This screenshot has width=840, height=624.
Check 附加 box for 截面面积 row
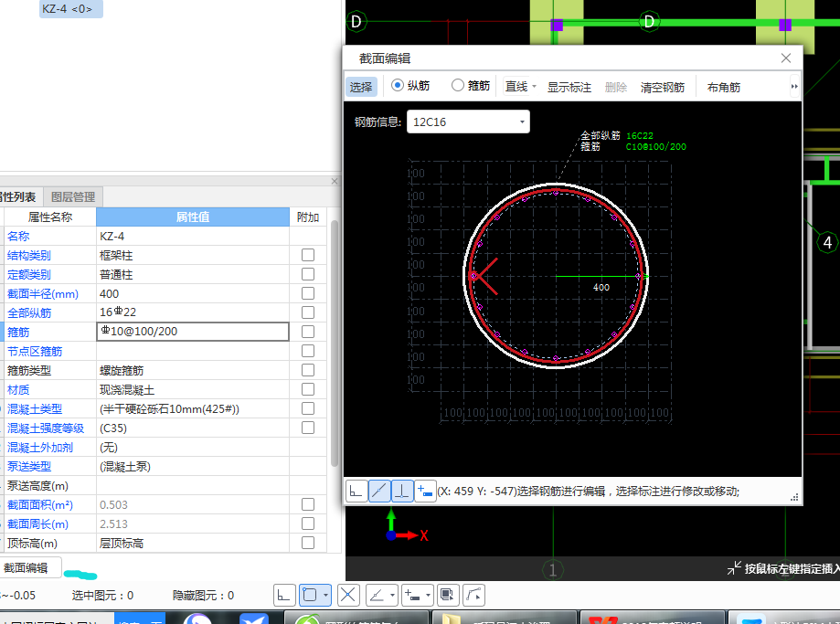[x=308, y=504]
